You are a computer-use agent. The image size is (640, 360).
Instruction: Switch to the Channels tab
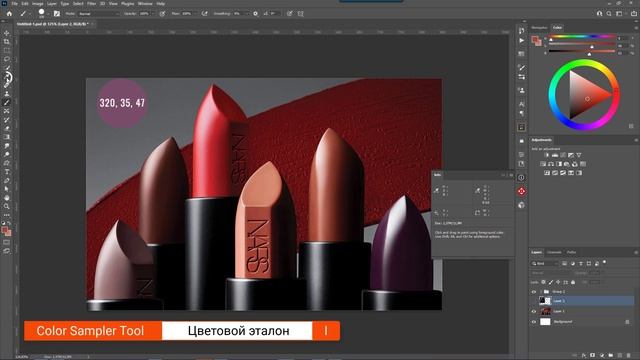(554, 252)
